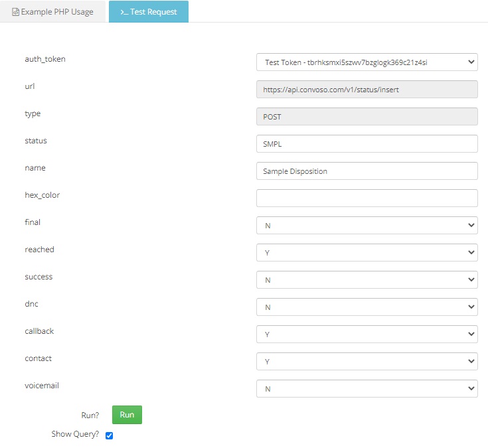
Task: Expand the final dropdown
Action: pyautogui.click(x=366, y=226)
